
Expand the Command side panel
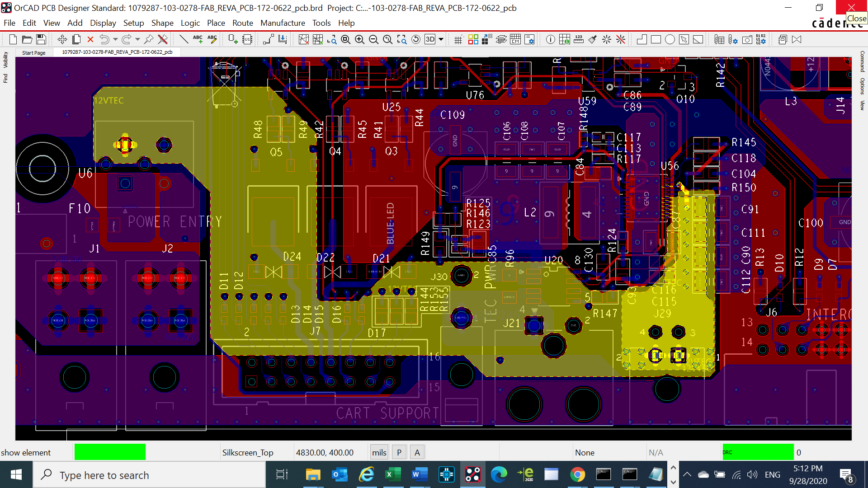(862, 61)
